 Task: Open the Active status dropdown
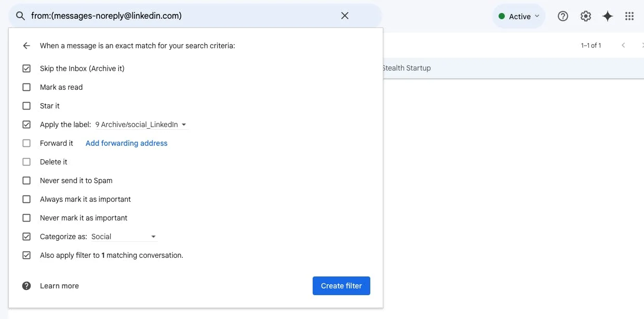(x=519, y=16)
